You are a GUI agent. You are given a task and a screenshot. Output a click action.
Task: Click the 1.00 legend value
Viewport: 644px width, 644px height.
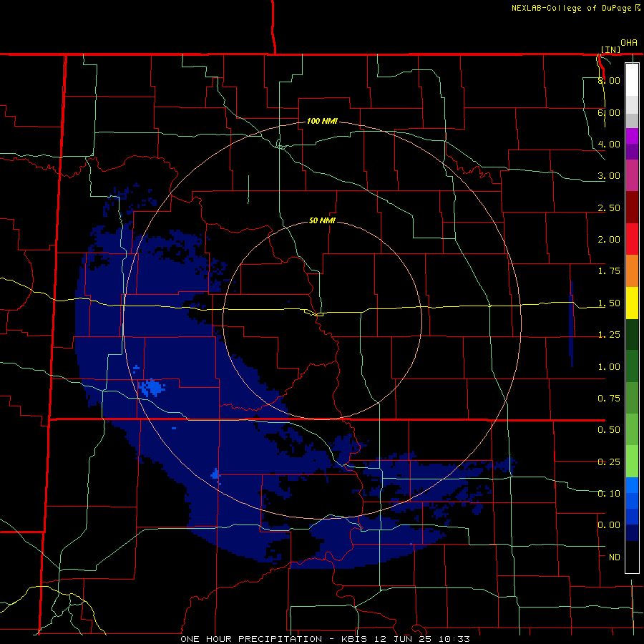click(609, 367)
